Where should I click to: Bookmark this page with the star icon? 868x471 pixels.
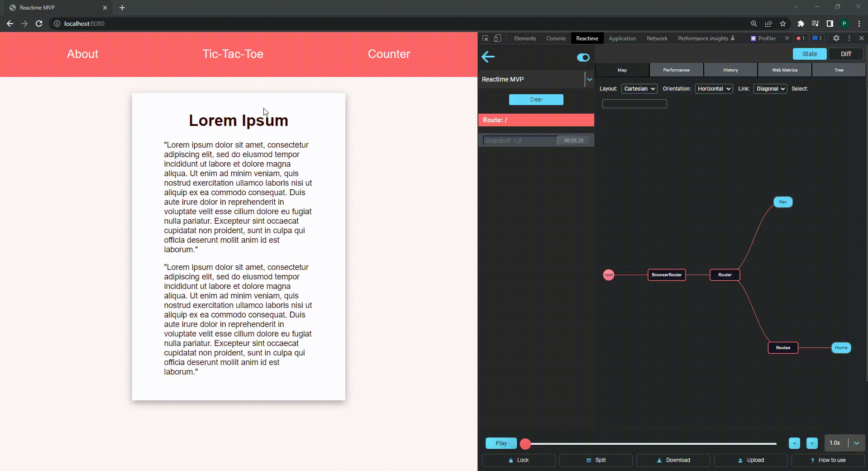coord(783,24)
